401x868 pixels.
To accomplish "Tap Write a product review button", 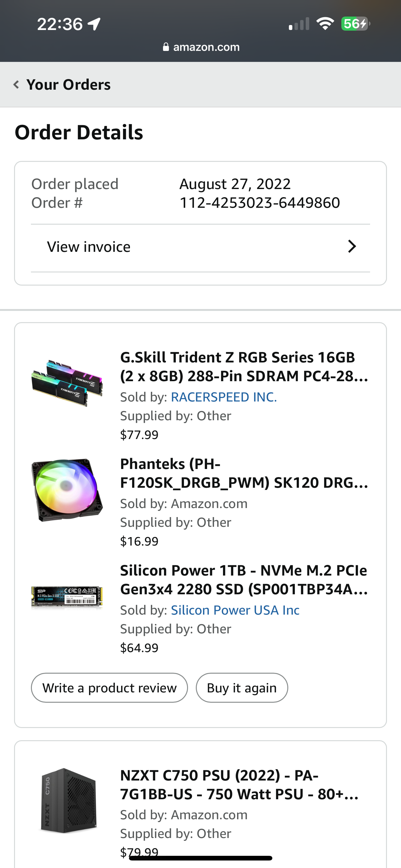I will [x=109, y=688].
